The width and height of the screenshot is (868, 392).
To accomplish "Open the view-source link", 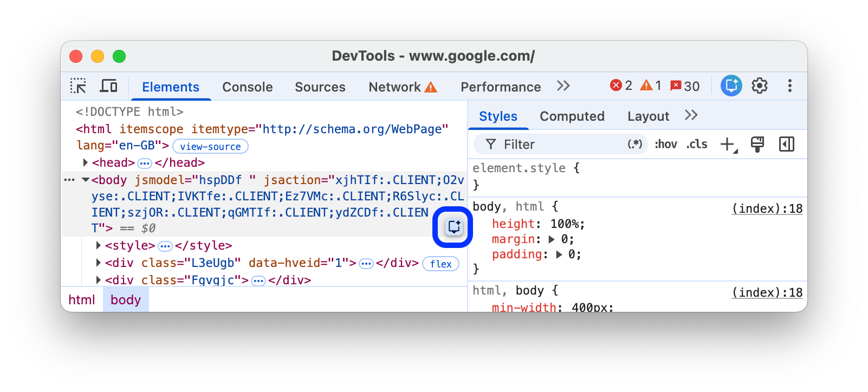I will [210, 146].
